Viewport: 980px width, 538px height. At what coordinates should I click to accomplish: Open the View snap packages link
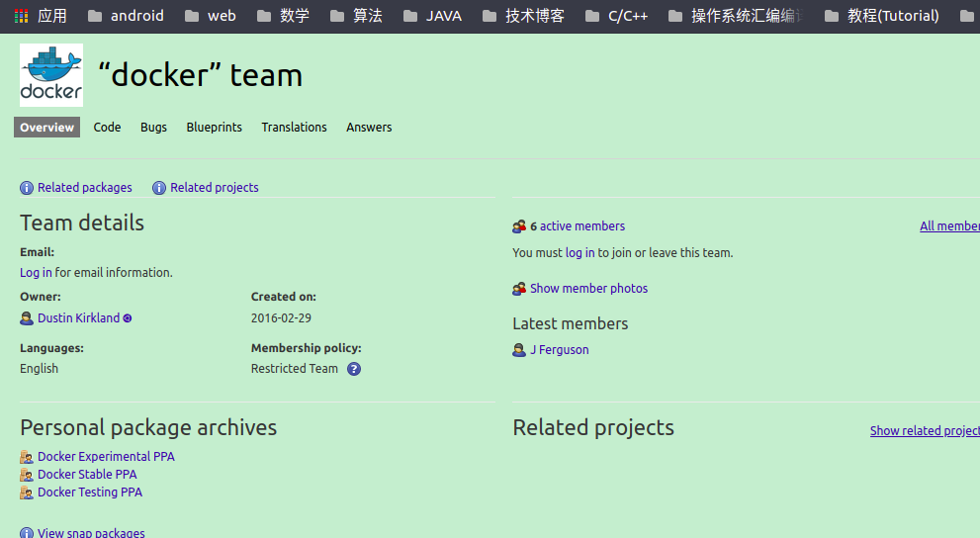[91, 532]
